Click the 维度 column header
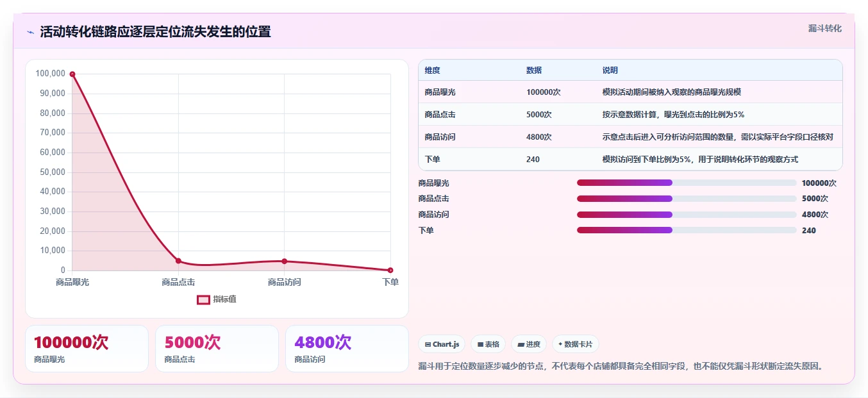 pos(432,70)
